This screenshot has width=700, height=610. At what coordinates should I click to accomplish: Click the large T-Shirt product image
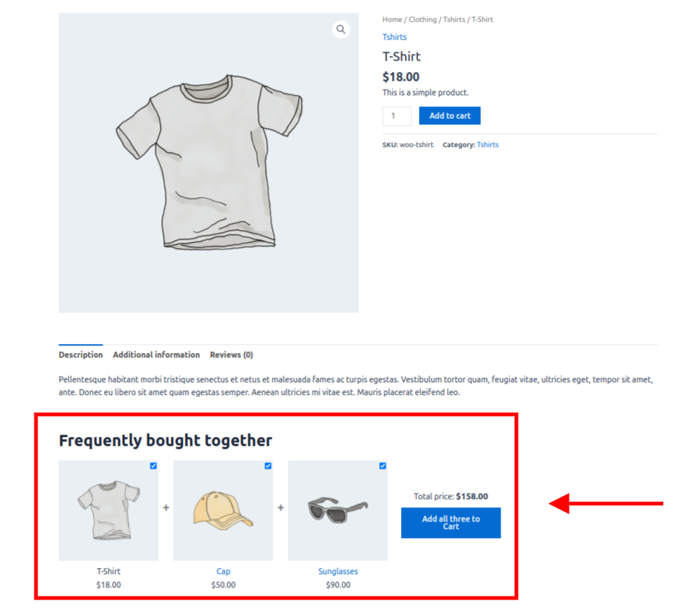(x=208, y=163)
